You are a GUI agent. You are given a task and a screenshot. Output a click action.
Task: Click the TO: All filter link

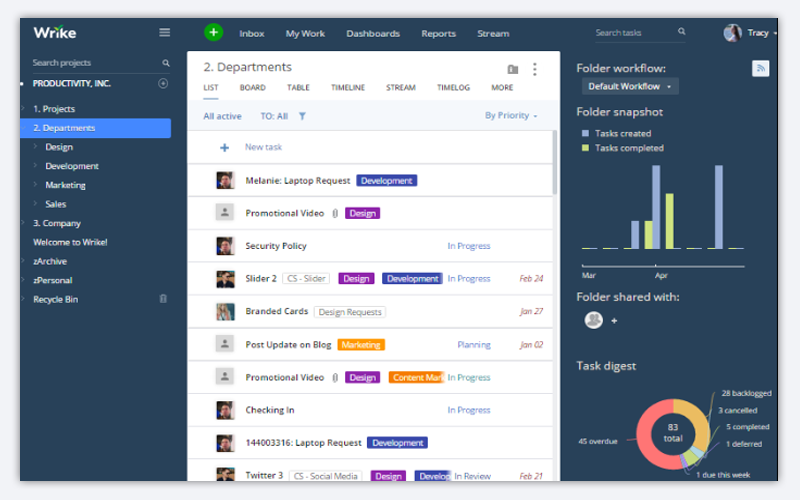click(x=274, y=116)
